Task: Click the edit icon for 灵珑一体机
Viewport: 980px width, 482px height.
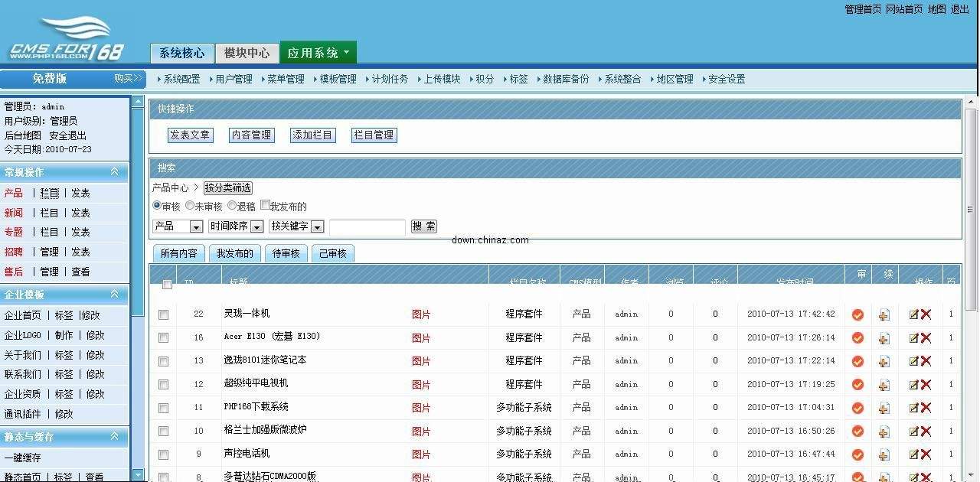Action: pyautogui.click(x=913, y=314)
